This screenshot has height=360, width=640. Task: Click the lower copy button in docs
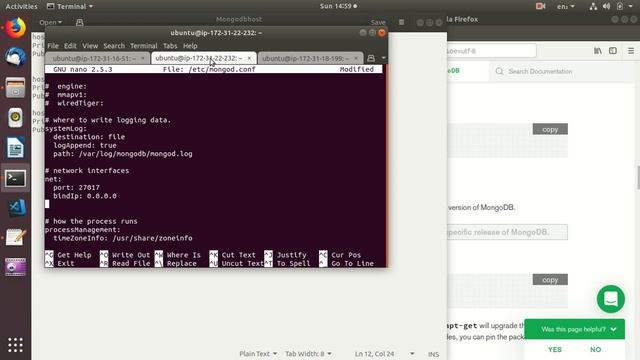pos(550,280)
